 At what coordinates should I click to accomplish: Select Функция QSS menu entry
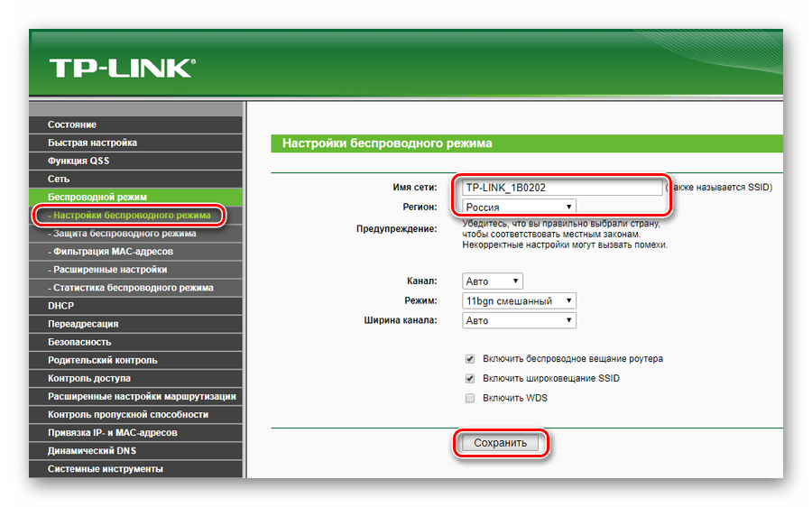(x=135, y=161)
